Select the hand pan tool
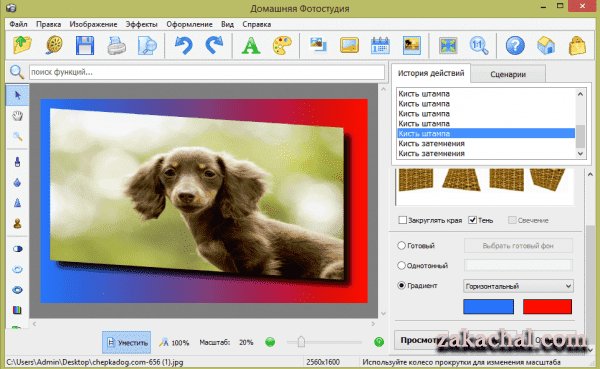 pos(17,116)
